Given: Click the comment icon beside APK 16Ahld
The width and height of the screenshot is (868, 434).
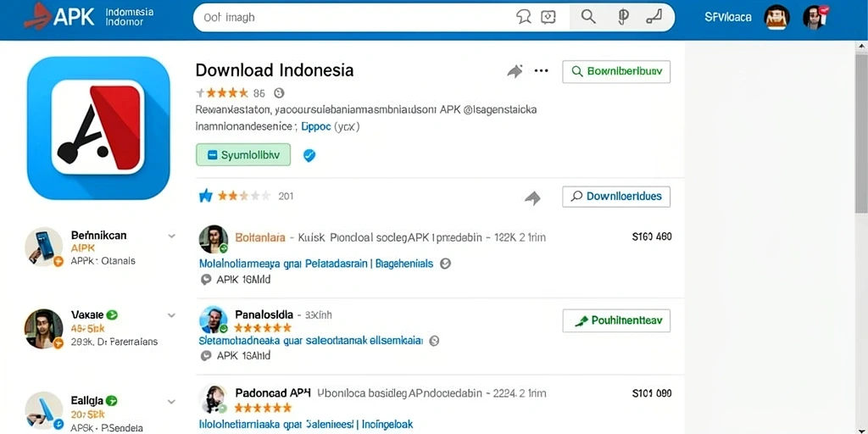Looking at the screenshot, I should (x=206, y=356).
